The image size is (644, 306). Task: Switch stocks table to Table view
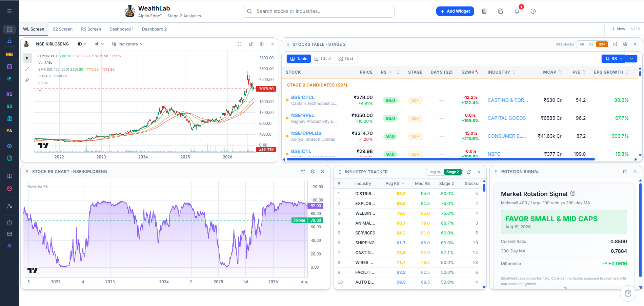point(299,59)
